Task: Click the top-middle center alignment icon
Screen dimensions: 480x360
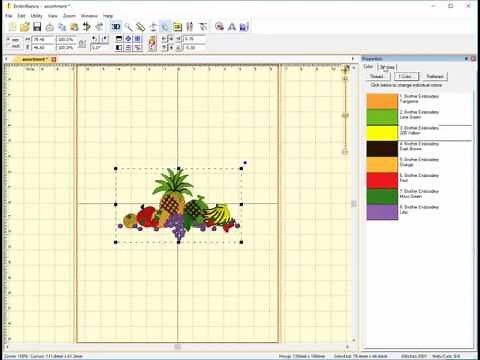Action: click(x=128, y=39)
